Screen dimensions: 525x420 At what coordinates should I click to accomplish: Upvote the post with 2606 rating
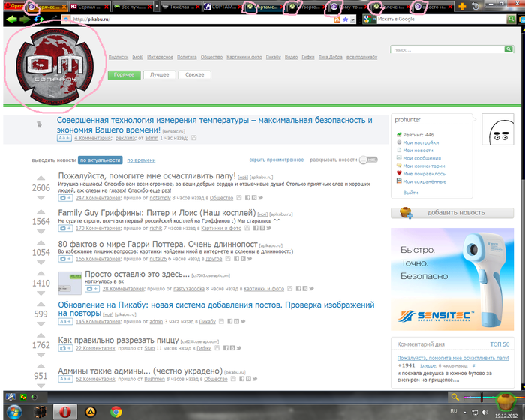tap(40, 178)
